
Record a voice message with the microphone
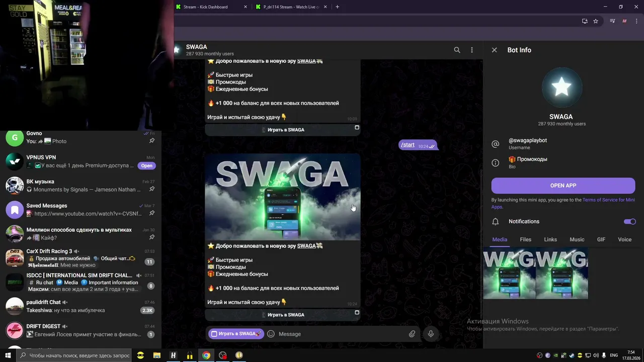(x=431, y=334)
